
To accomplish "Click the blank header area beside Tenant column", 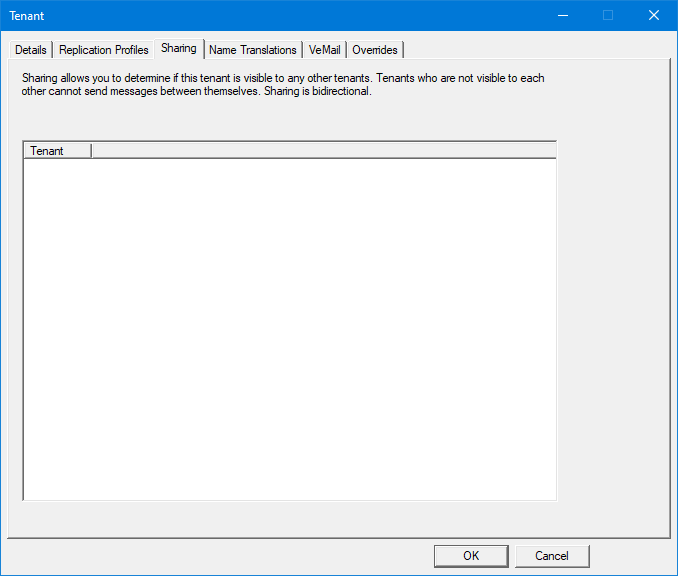I will 320,151.
